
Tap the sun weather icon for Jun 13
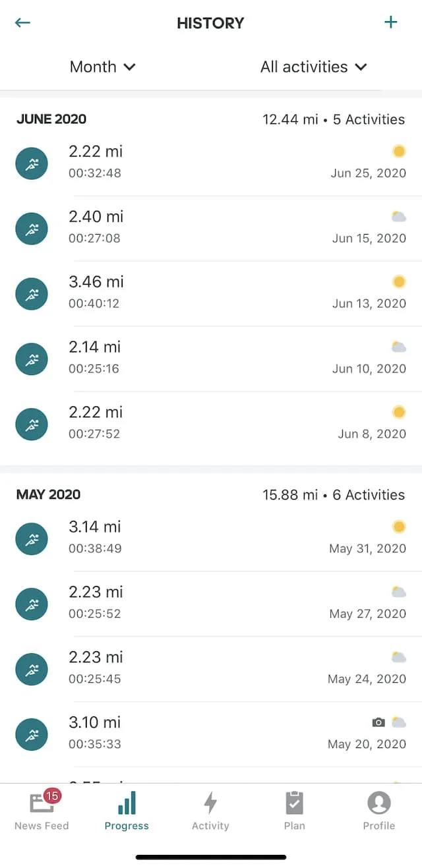pyautogui.click(x=399, y=282)
